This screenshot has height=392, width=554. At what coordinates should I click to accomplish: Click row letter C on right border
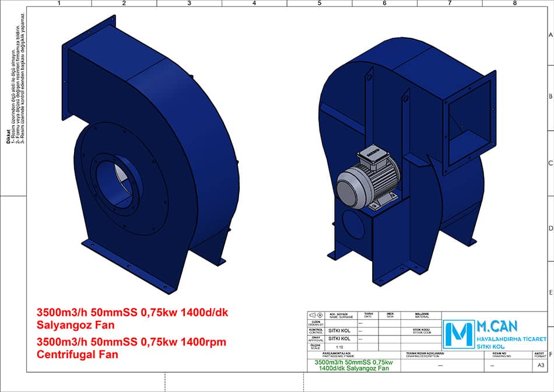click(x=550, y=163)
